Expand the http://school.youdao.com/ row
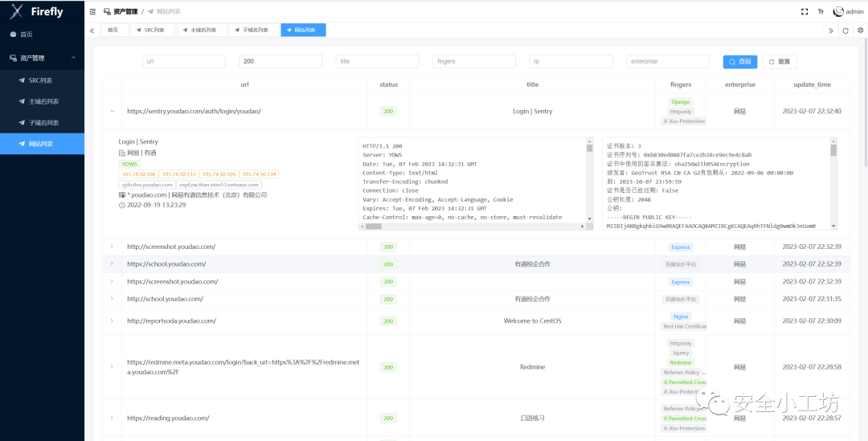 (x=112, y=299)
